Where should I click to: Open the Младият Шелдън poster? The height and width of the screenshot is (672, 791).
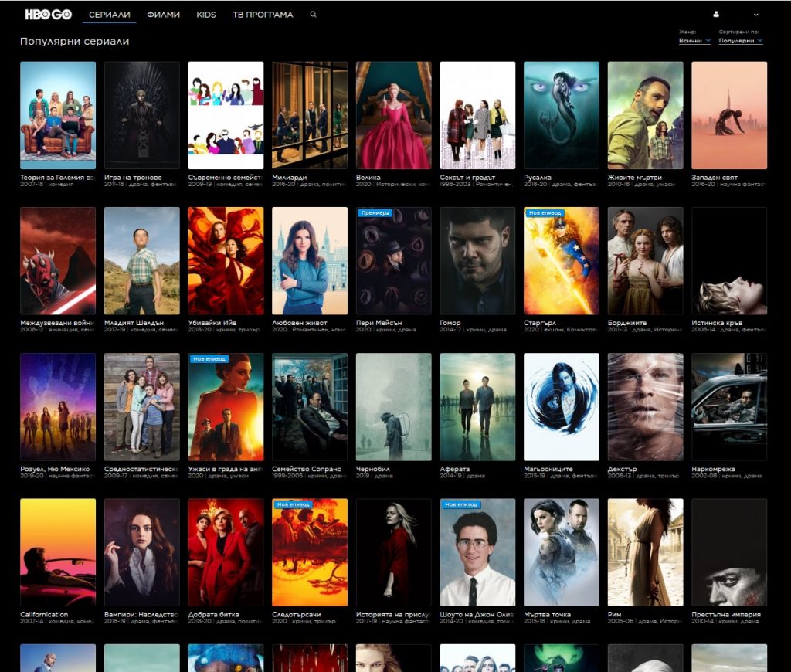pos(142,261)
